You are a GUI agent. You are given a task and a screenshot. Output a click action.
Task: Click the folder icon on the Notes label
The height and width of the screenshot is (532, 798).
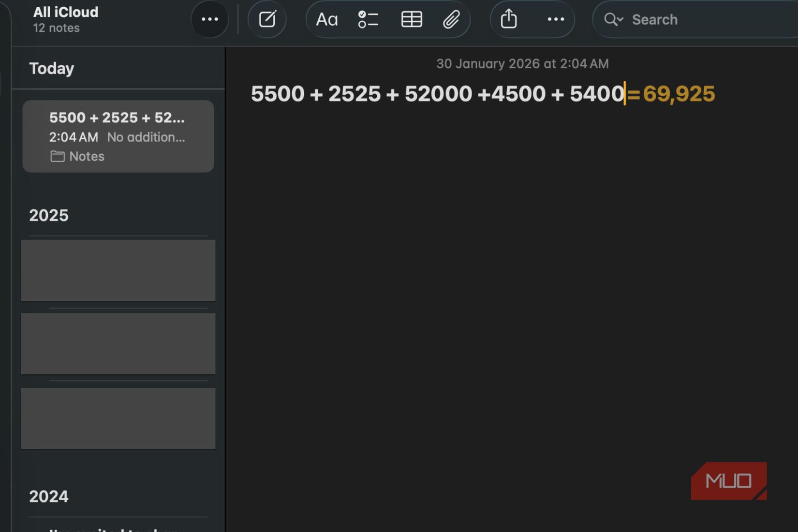click(x=58, y=156)
